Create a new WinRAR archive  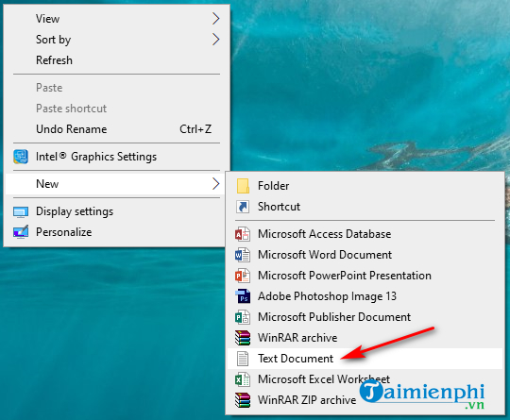pyautogui.click(x=365, y=338)
